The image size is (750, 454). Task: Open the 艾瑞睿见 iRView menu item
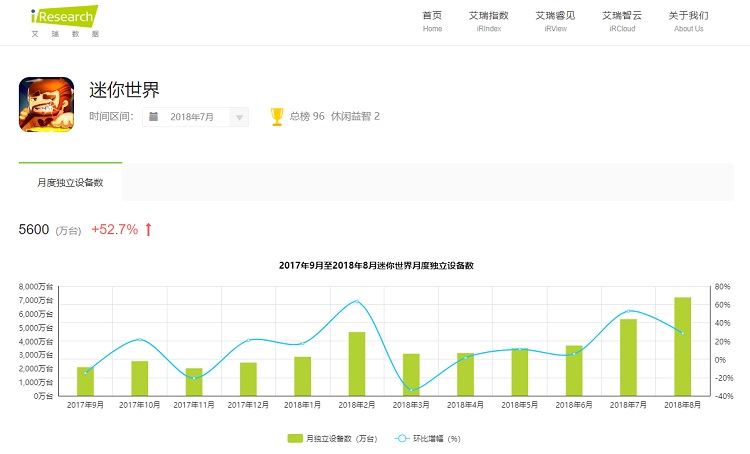click(555, 22)
